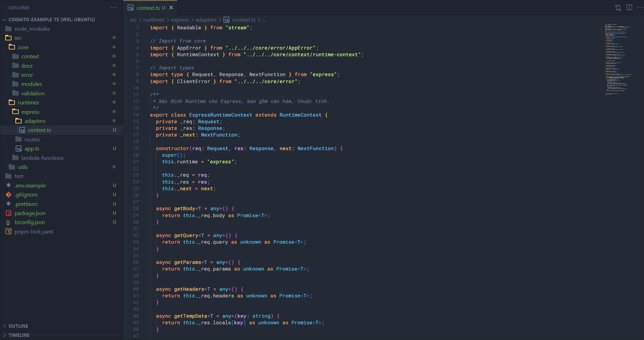Open the lambda-functions folder
Viewport: 644px width, 340px height.
tap(42, 158)
